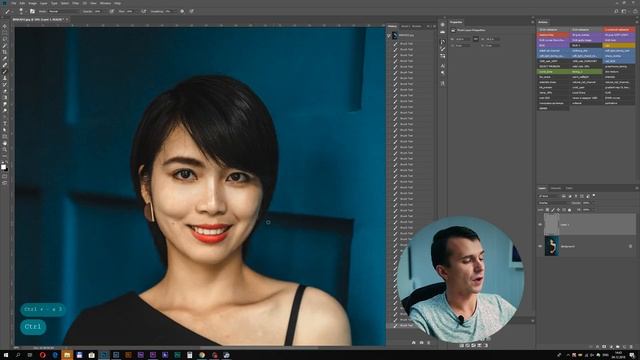
Task: Toggle lock transparent pixels
Action: [547, 210]
